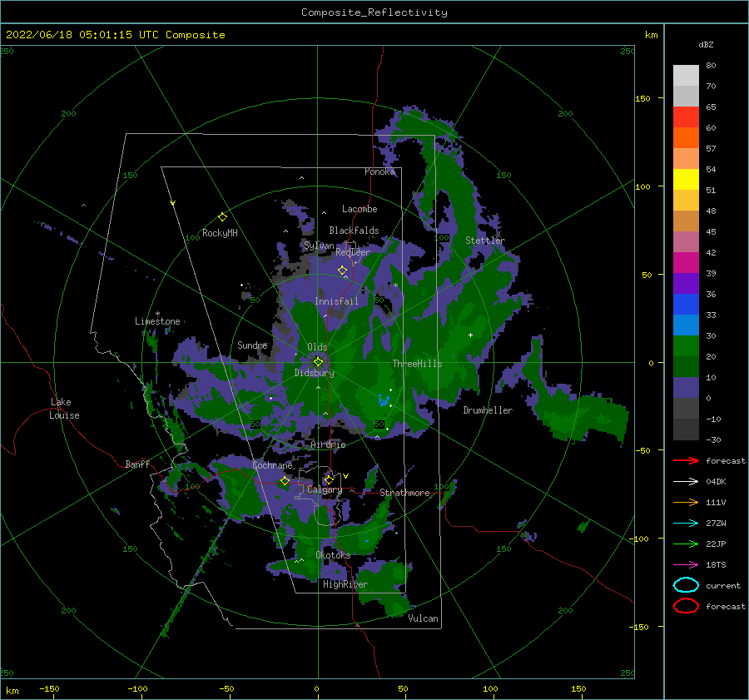The width and height of the screenshot is (749, 700).
Task: Click the yellow Y marker east of Calgary
Action: (x=346, y=476)
